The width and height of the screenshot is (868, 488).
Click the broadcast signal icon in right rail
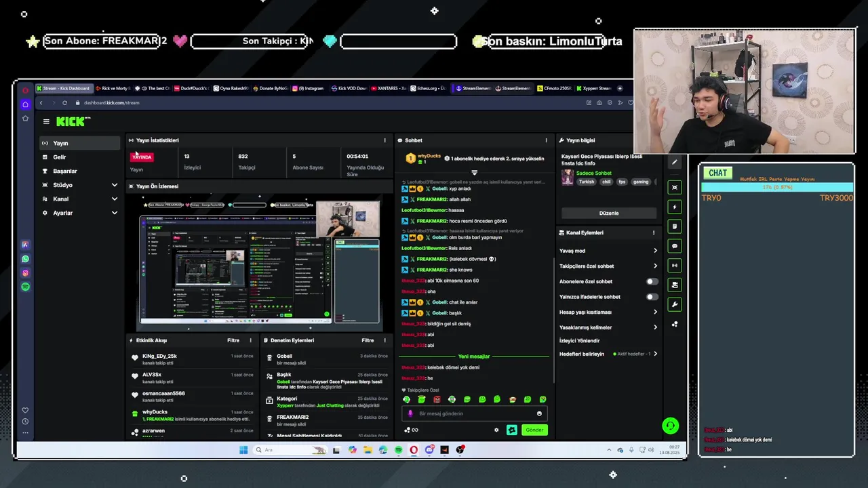tap(674, 266)
